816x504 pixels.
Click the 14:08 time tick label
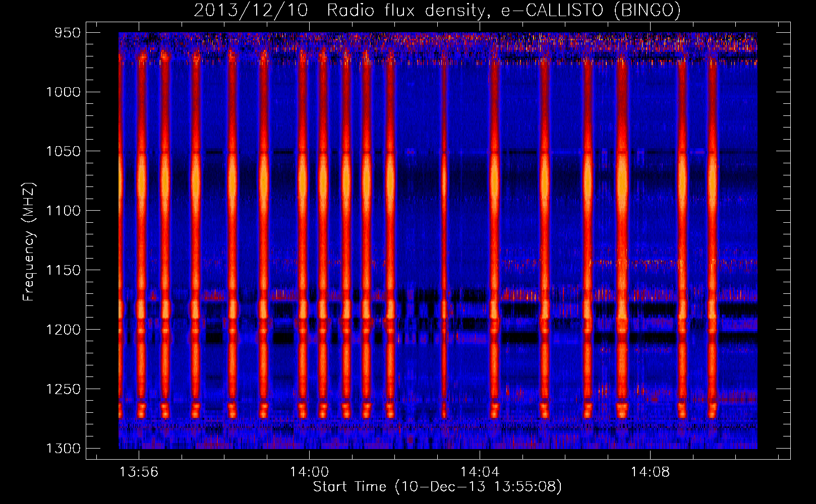click(x=650, y=472)
